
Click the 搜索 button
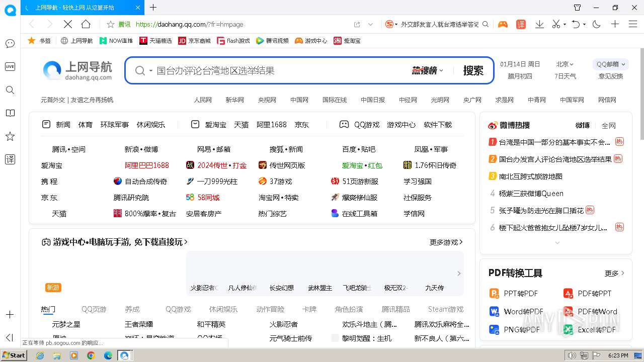point(473,70)
